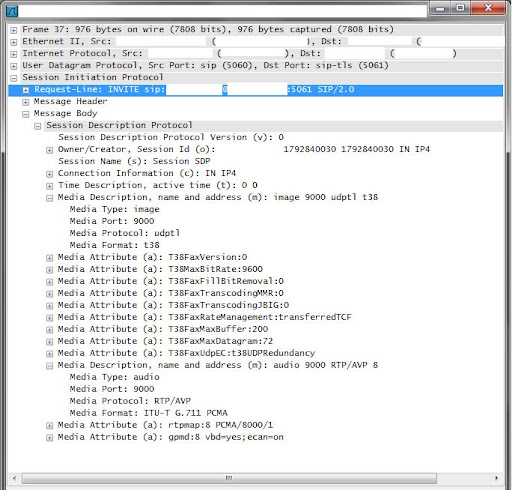
Task: Select the Media Type: audio row
Action: click(x=114, y=377)
